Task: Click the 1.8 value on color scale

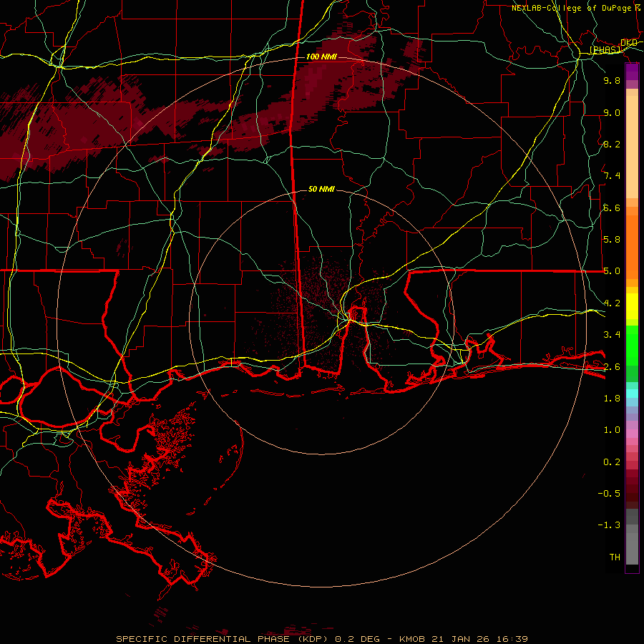Action: pyautogui.click(x=612, y=399)
